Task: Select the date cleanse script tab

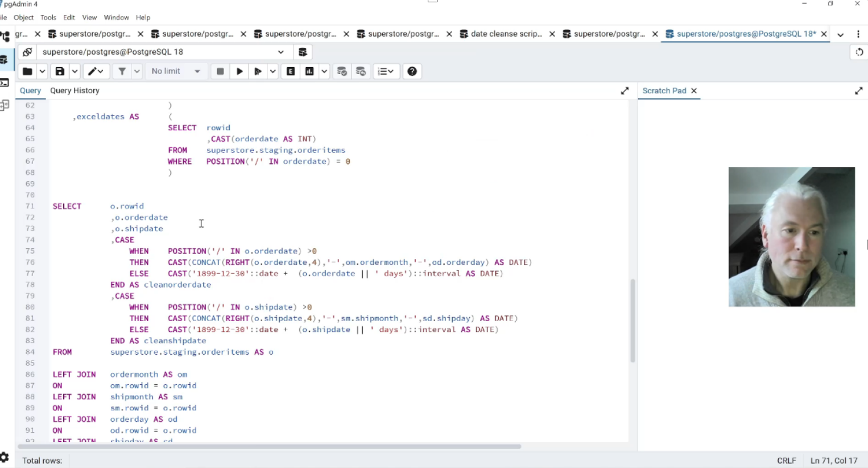Action: [x=506, y=34]
